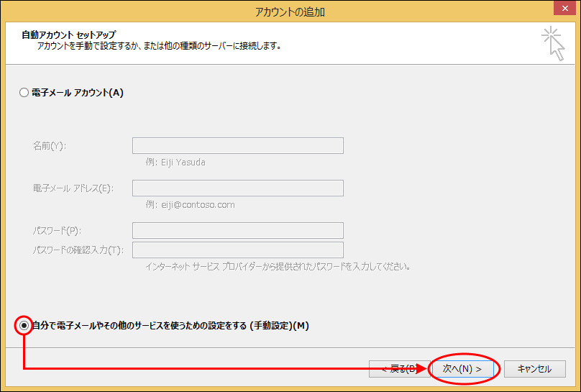
Task: Click the 次へ(N) > button
Action: click(x=462, y=369)
